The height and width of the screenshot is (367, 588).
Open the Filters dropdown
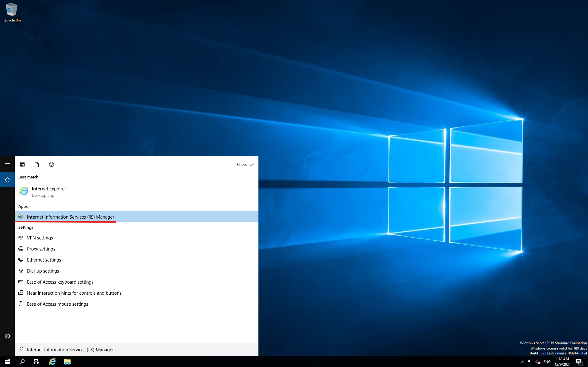(x=245, y=165)
